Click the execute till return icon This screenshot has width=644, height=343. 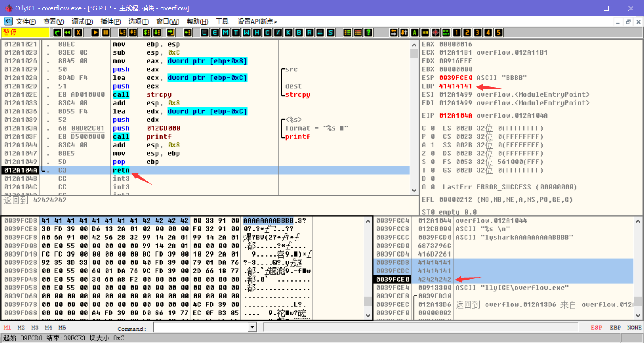pyautogui.click(x=171, y=32)
